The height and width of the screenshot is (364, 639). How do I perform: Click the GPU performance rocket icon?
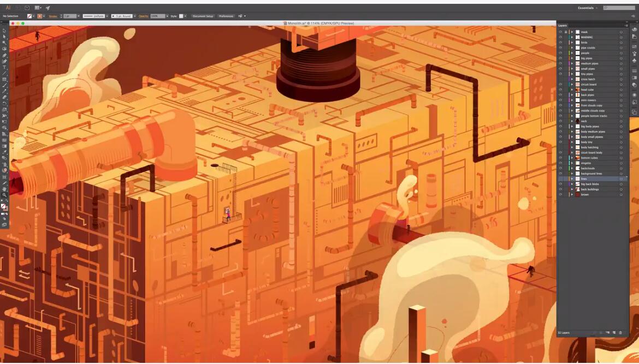coord(48,8)
